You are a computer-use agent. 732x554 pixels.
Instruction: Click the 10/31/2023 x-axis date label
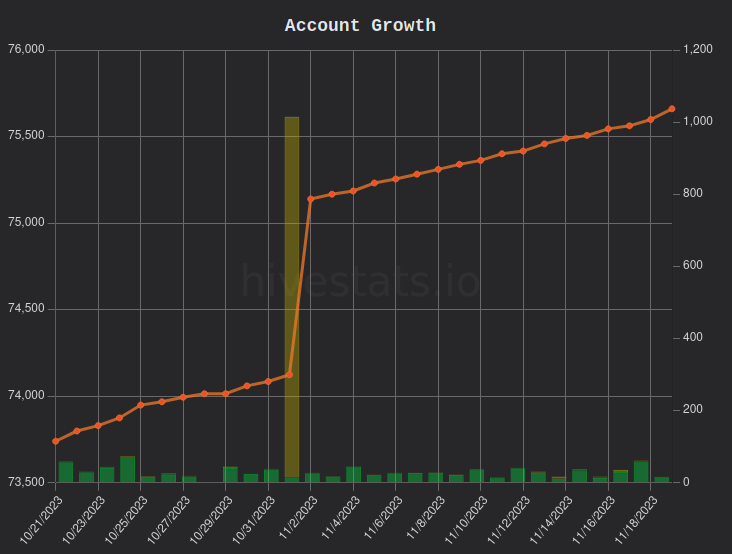[x=252, y=520]
